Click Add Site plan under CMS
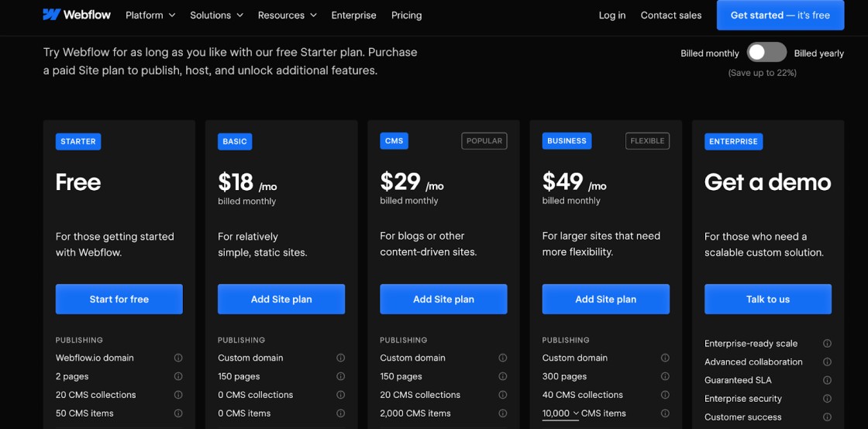 (443, 299)
